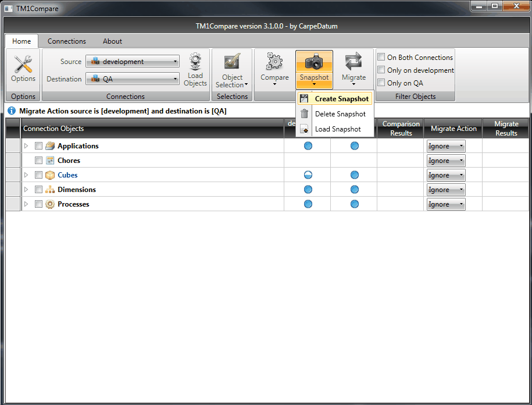The image size is (532, 405).
Task: Click the Load Objects icon
Action: point(195,61)
